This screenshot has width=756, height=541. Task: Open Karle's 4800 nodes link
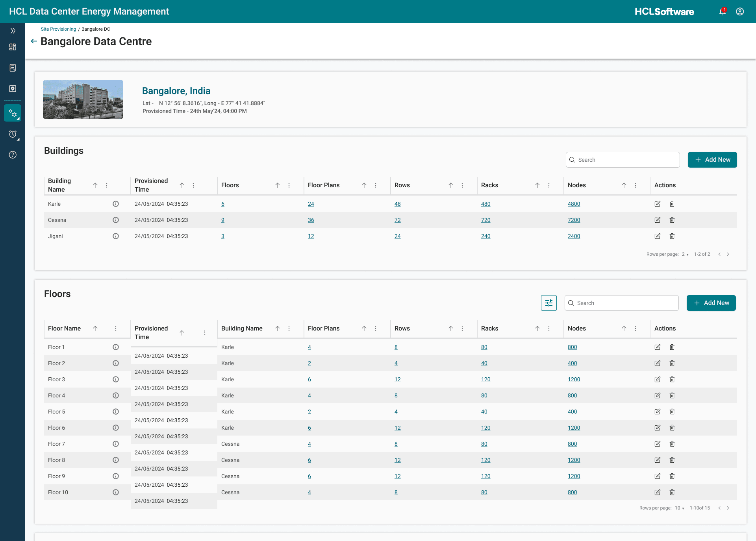(574, 204)
